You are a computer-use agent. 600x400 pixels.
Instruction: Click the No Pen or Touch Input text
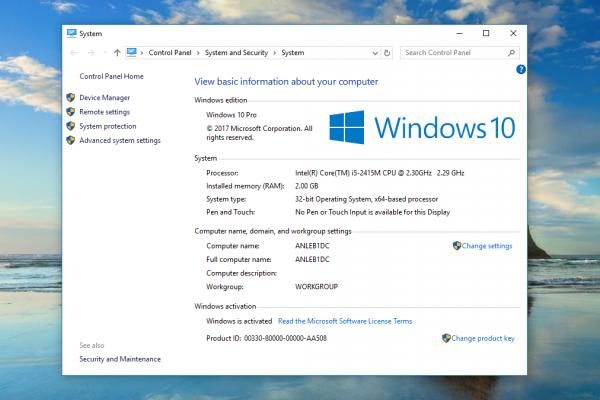click(x=372, y=212)
